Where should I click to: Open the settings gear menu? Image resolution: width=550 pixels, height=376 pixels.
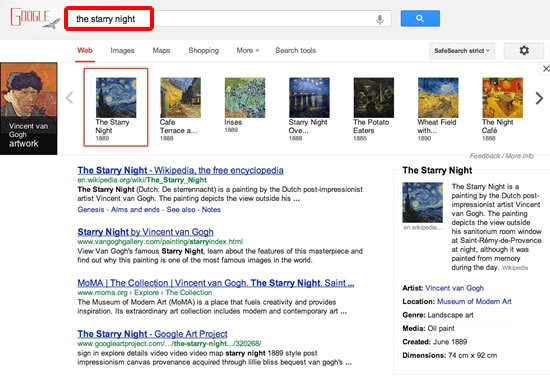click(x=524, y=51)
